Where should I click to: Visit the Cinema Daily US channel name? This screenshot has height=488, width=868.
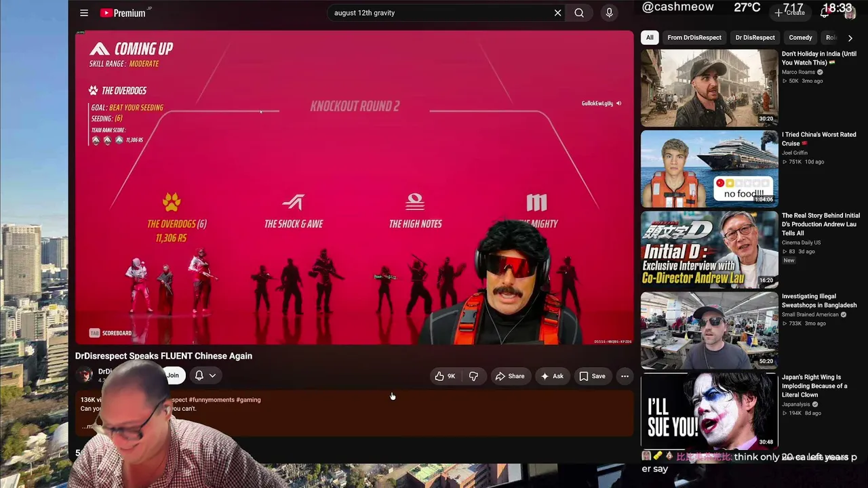(801, 243)
